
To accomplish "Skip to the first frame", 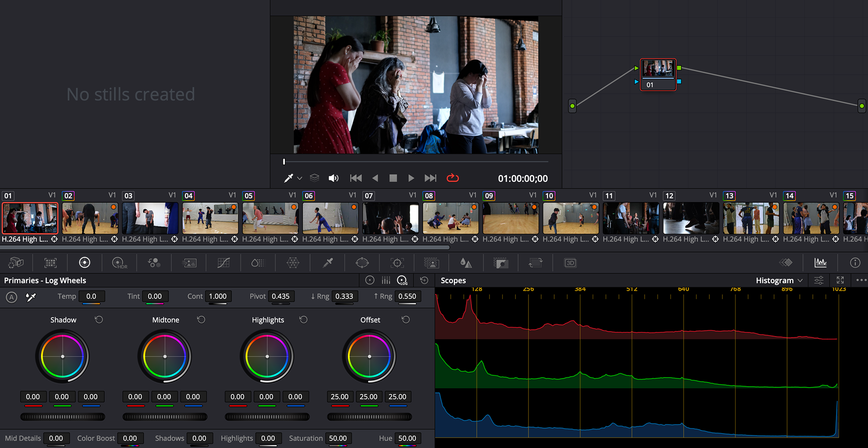I will 356,178.
